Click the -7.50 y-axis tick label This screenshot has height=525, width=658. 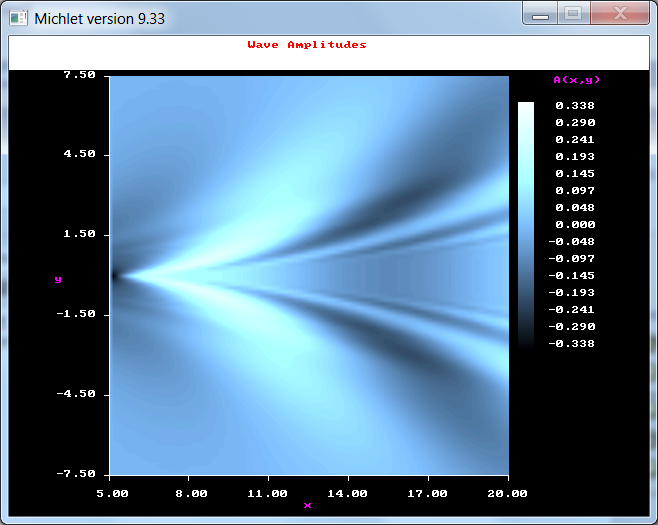[x=77, y=474]
